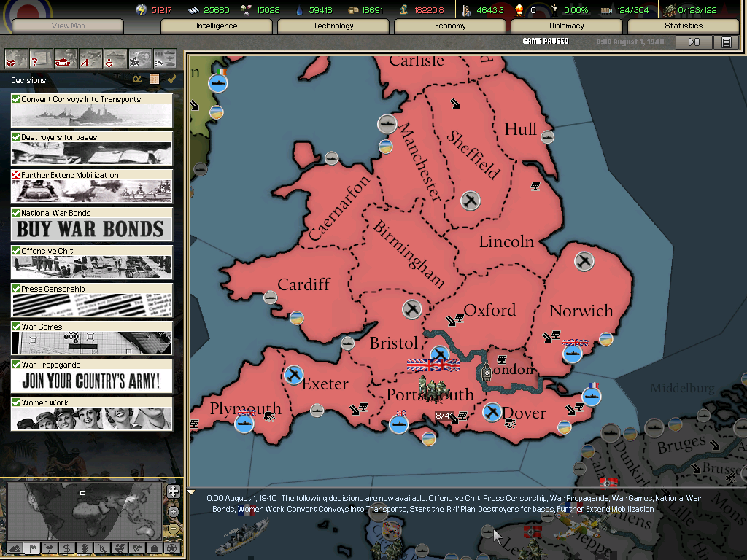747x560 pixels.
Task: Click the checkmark filter icon beside Decisions
Action: (172, 79)
